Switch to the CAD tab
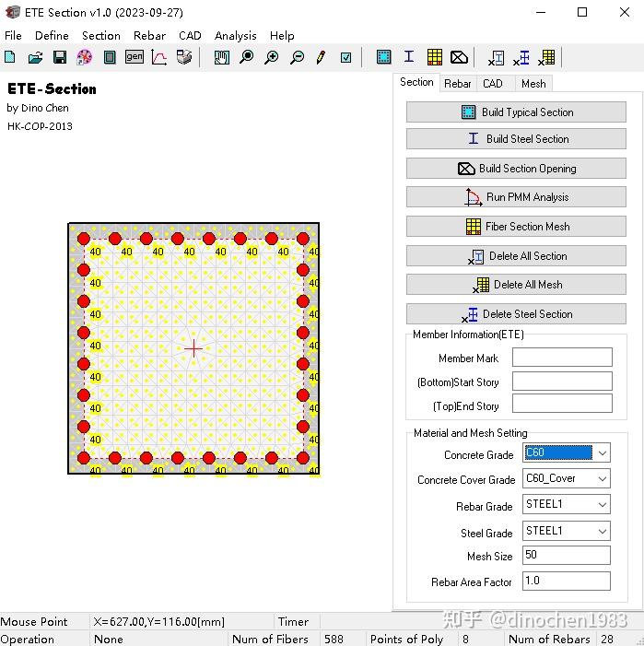The width and height of the screenshot is (644, 646). tap(493, 84)
